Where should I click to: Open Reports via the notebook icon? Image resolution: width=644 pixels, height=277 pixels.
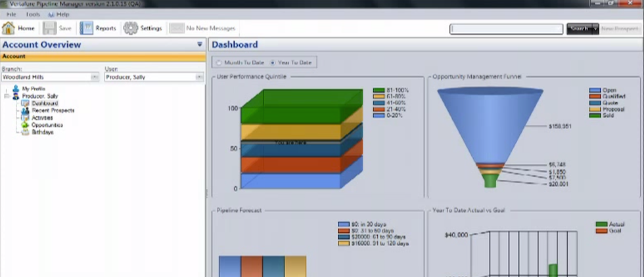[86, 28]
